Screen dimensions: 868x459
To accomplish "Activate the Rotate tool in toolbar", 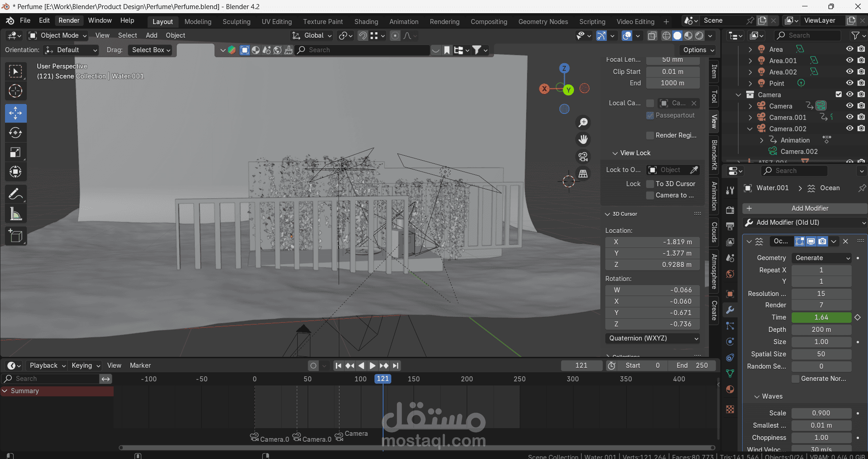I will point(15,133).
